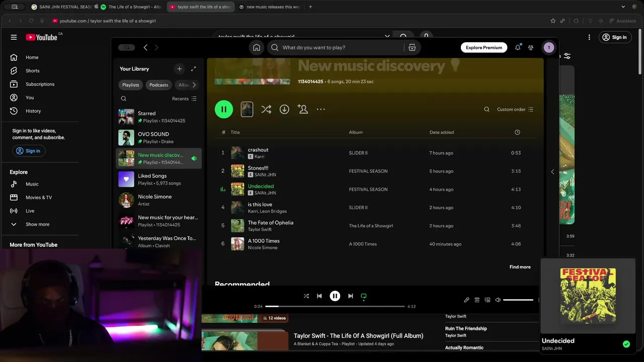Open YouTube settings three-dot menu

[x=589, y=37]
